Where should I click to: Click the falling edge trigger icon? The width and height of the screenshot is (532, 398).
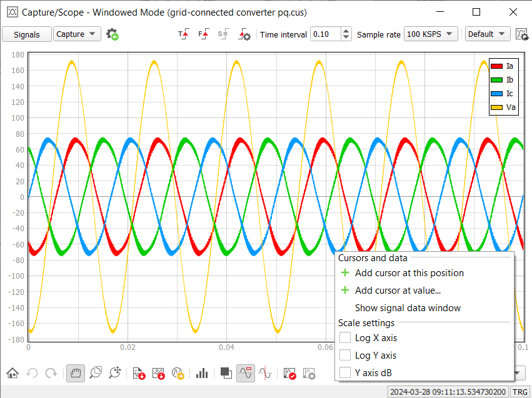pos(203,35)
